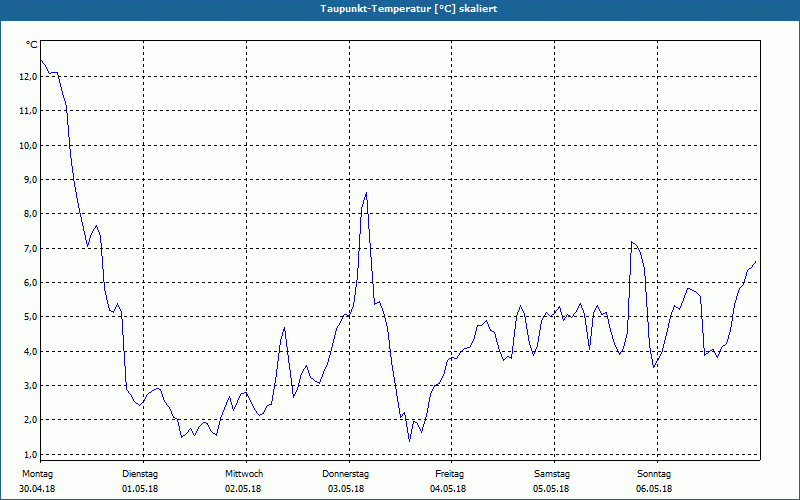
Task: Click the curve minimum near 1.4 on Thursday
Action: 409,441
